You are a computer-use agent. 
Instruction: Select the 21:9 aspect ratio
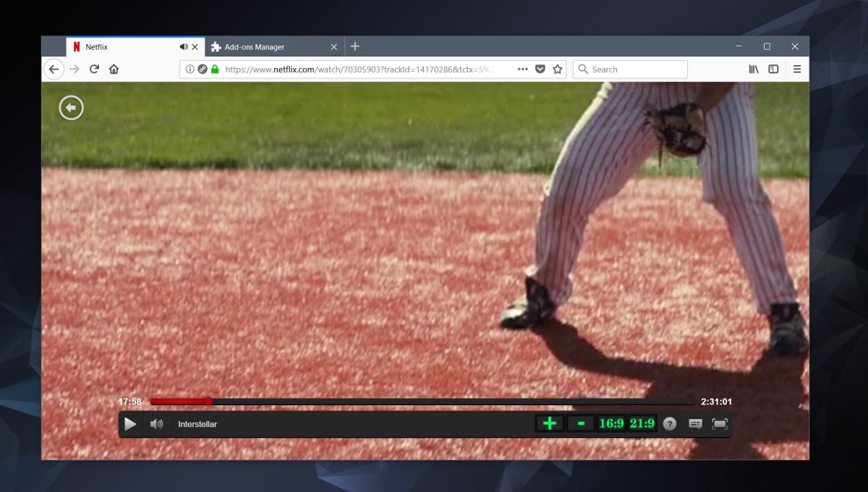[x=642, y=423]
